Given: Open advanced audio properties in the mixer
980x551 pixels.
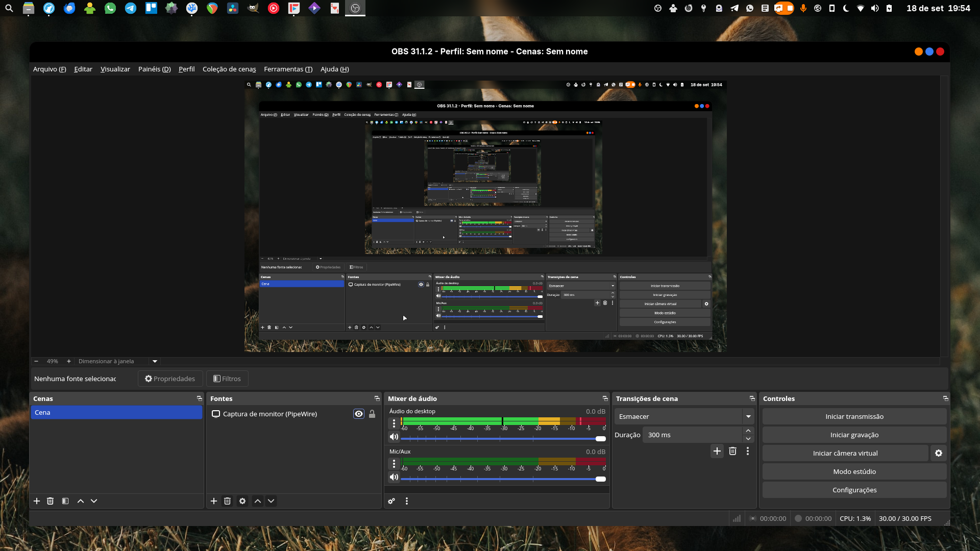Looking at the screenshot, I should [x=391, y=501].
